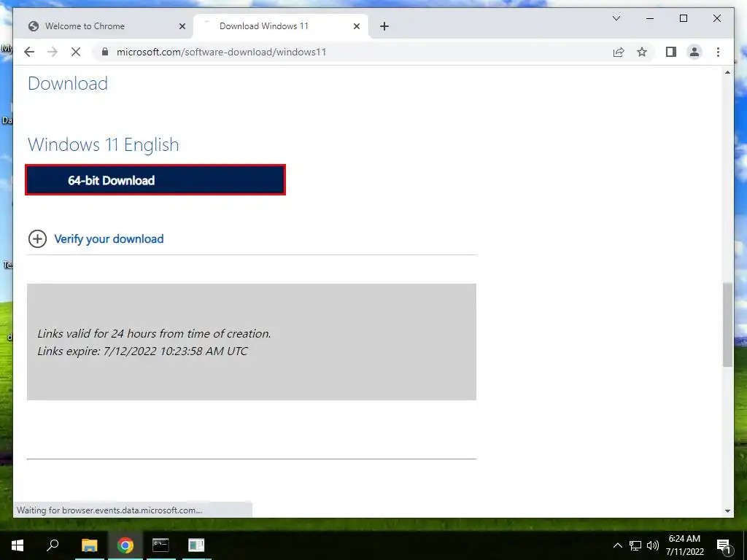Click the 'Windows 11 English' heading
This screenshot has width=747, height=560.
(104, 145)
